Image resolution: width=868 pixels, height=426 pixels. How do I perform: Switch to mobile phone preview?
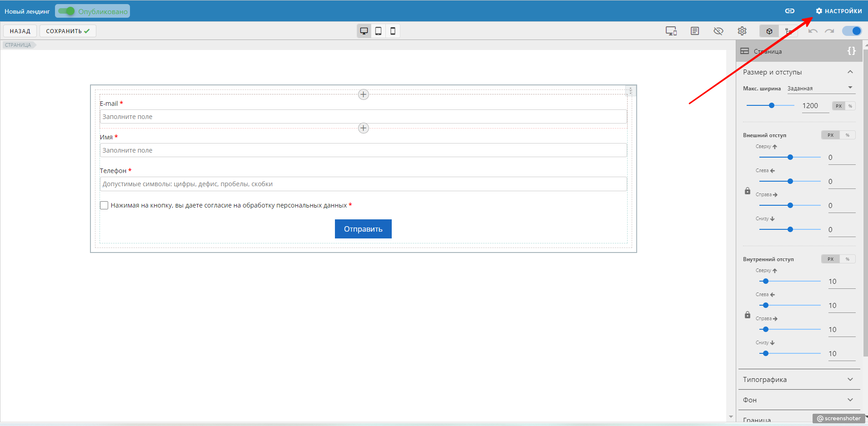393,31
